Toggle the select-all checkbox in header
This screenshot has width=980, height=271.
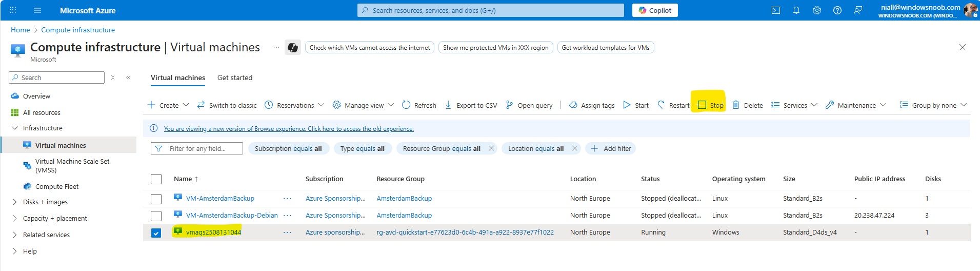(x=156, y=179)
